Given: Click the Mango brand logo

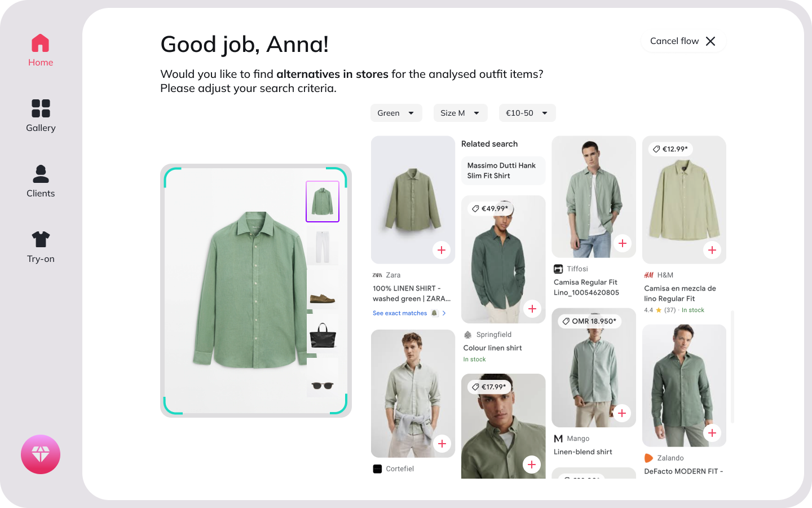Looking at the screenshot, I should (558, 439).
